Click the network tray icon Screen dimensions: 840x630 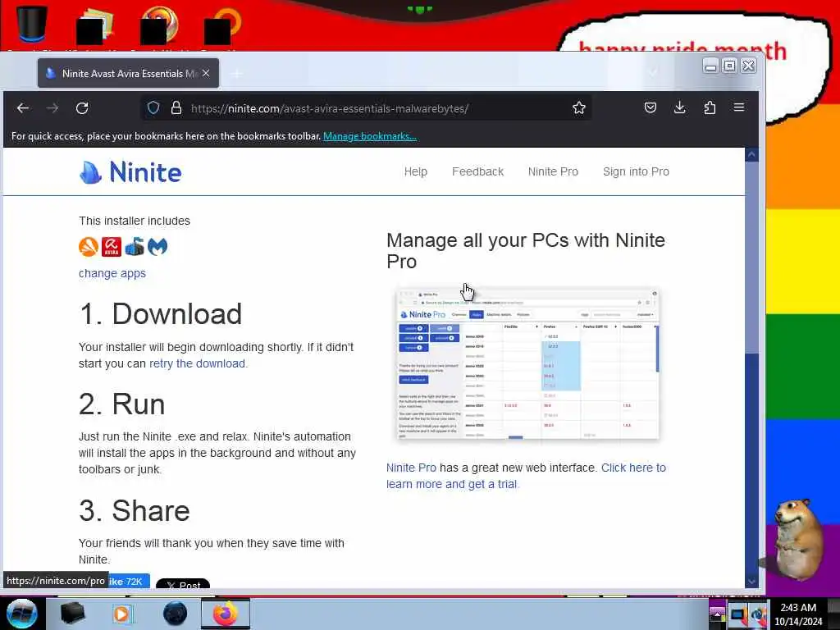click(x=739, y=614)
